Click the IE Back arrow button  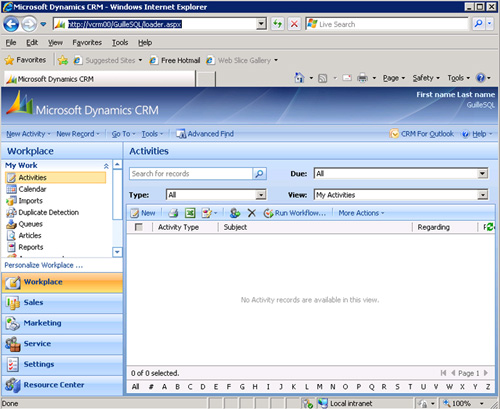(11, 24)
